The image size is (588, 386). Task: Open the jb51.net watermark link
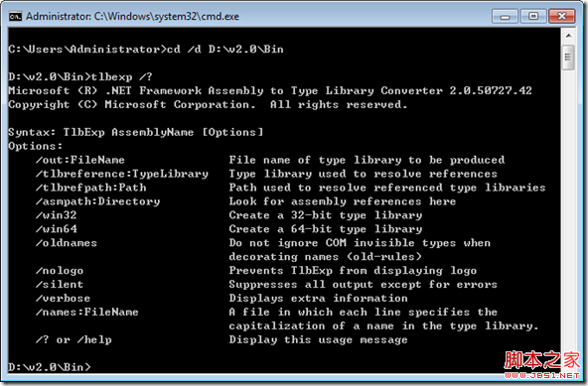tap(542, 375)
